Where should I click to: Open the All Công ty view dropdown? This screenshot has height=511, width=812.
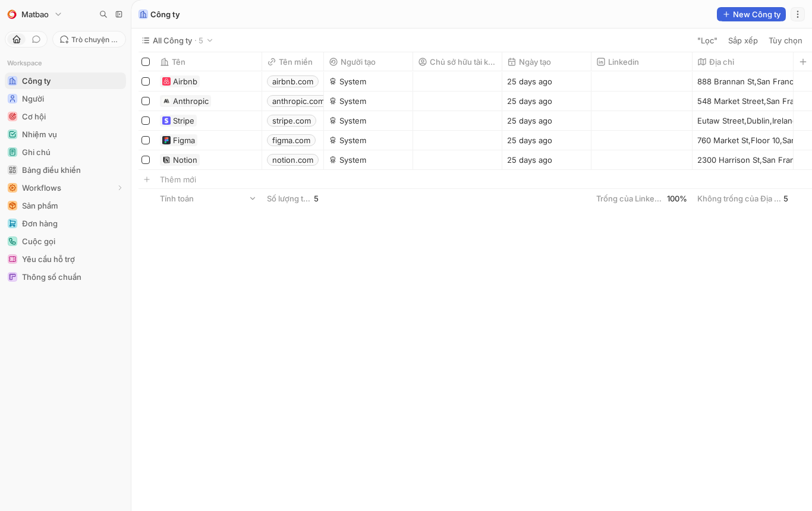coord(177,40)
